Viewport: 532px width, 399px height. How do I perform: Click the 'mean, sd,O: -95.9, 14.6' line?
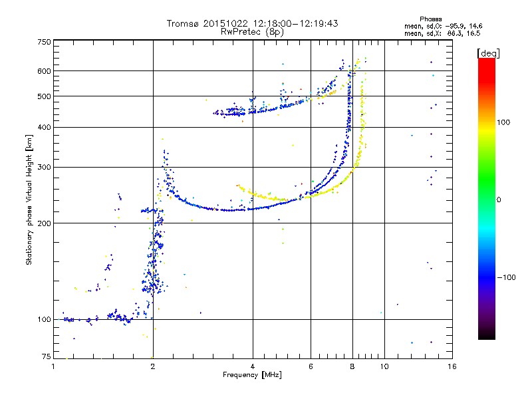443,26
